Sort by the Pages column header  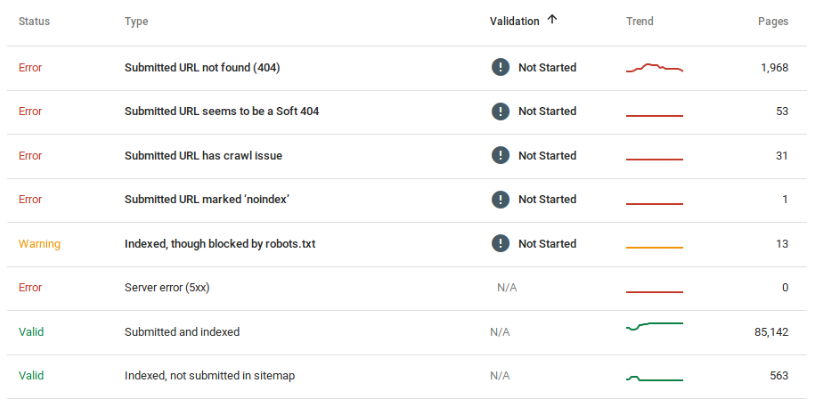click(773, 21)
